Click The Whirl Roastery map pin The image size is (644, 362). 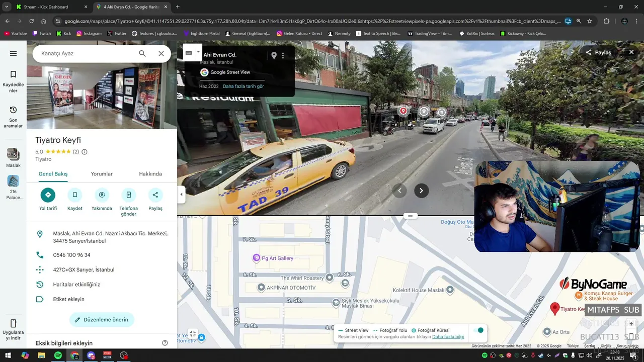[329, 278]
